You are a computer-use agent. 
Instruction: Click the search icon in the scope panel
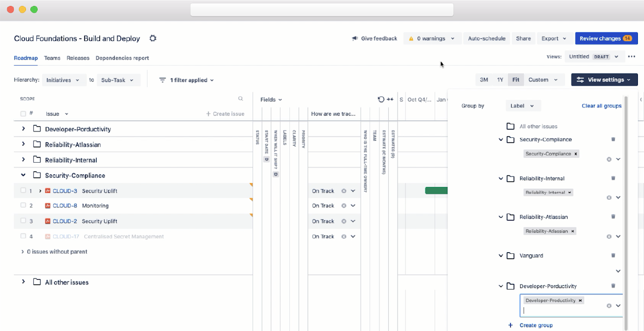click(240, 99)
